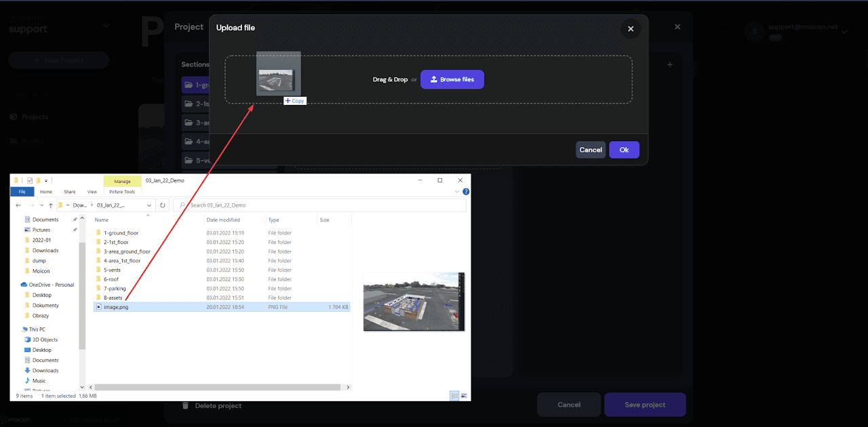Select 3D Objects in navigation pane
The image size is (868, 427).
coord(45,340)
